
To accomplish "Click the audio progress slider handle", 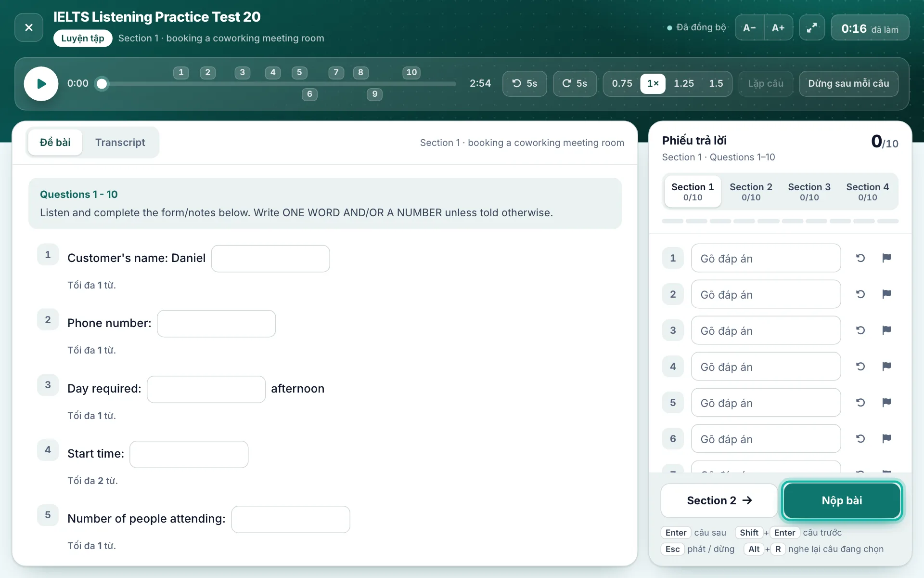I will 102,84.
